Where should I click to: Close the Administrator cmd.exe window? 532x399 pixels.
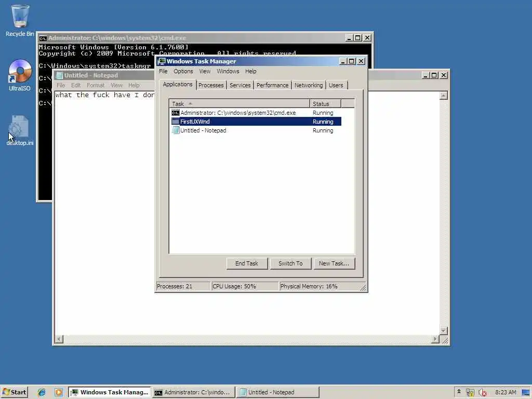(x=367, y=37)
